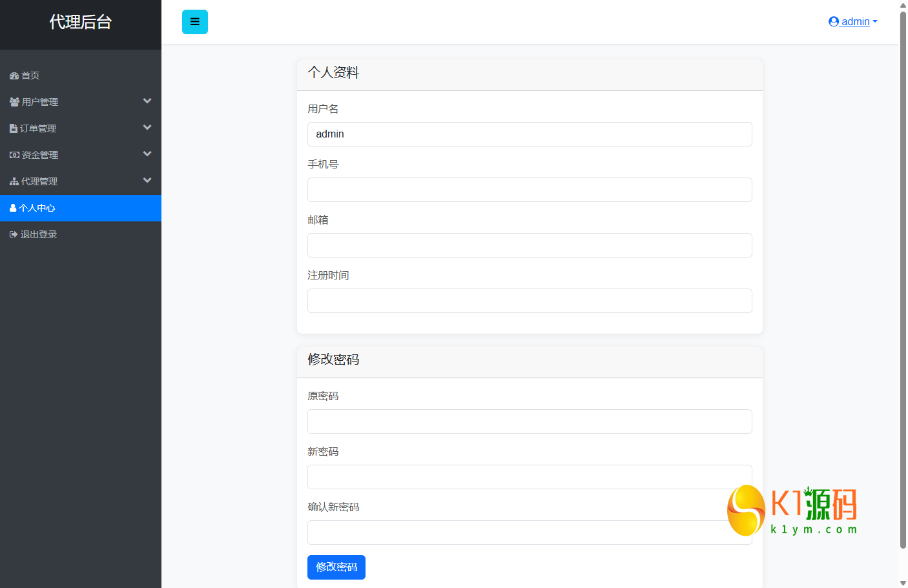
Task: Click the 确认新密码 label
Action: tap(333, 507)
